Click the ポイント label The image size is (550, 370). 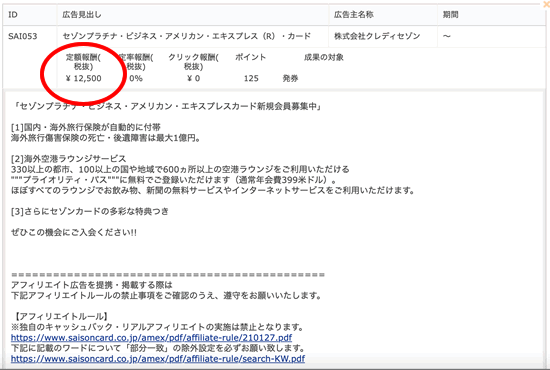tap(250, 57)
